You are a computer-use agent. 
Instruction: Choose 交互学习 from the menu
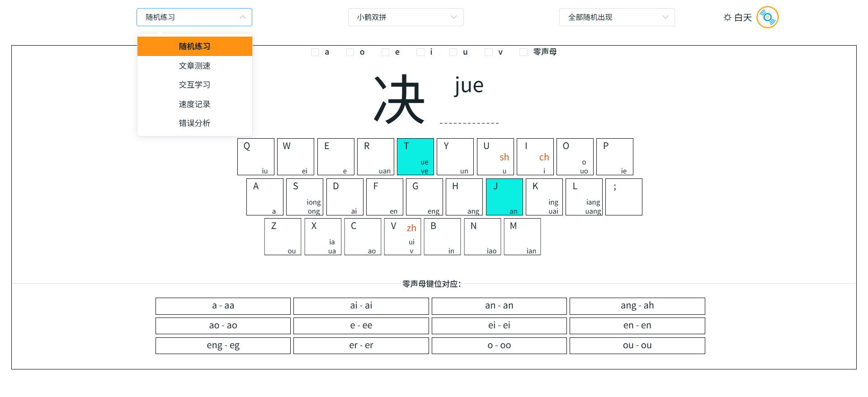(195, 84)
